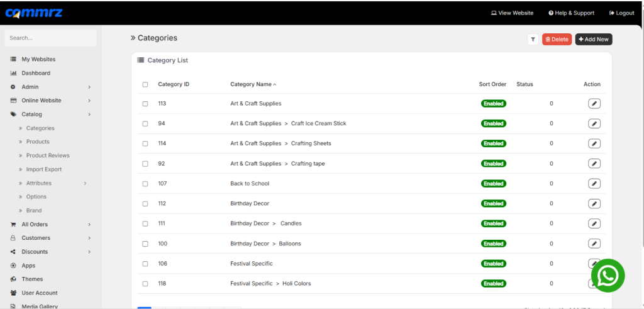Expand the Discounts chevron
Viewport: 644px width, 309px height.
[89, 252]
